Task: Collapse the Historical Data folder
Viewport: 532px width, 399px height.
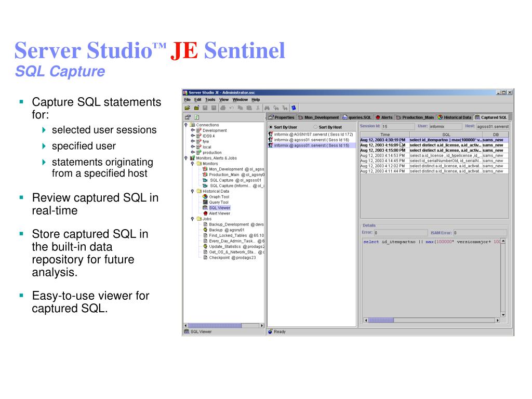Action: tap(192, 191)
